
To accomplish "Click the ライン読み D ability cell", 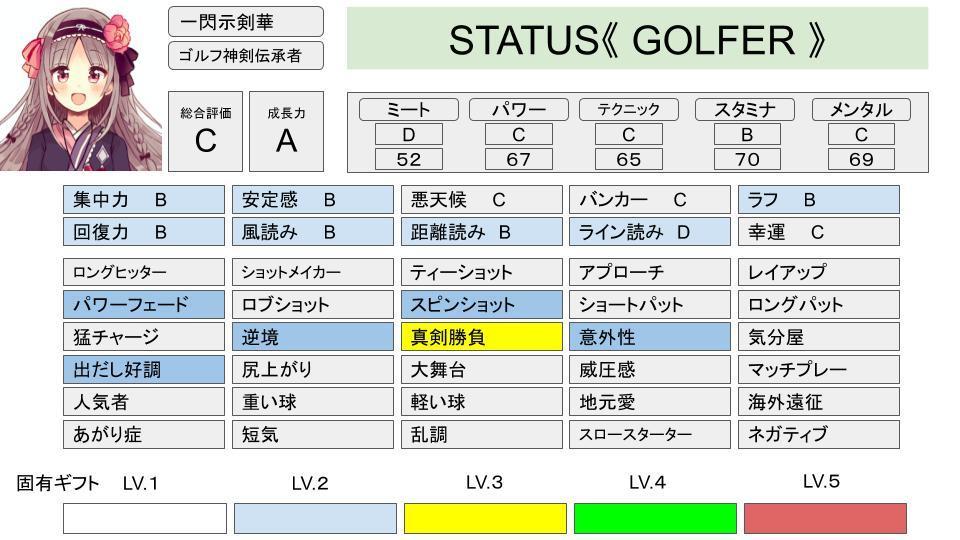I will 649,232.
